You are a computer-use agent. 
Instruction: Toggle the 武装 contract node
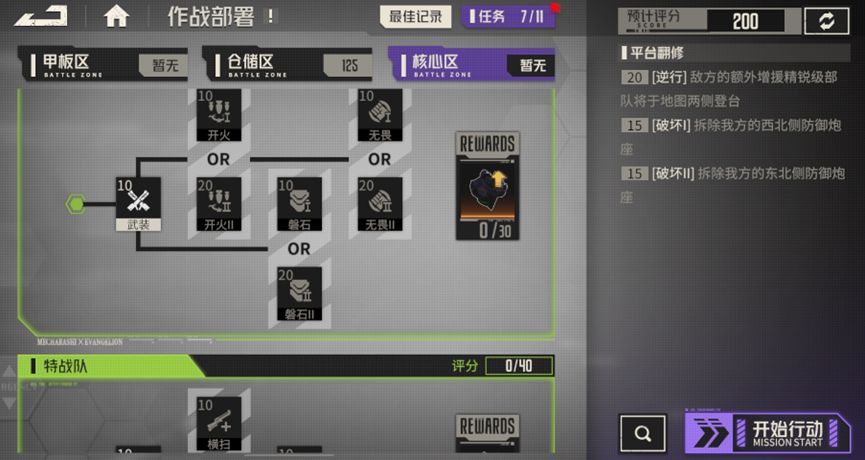pyautogui.click(x=138, y=204)
